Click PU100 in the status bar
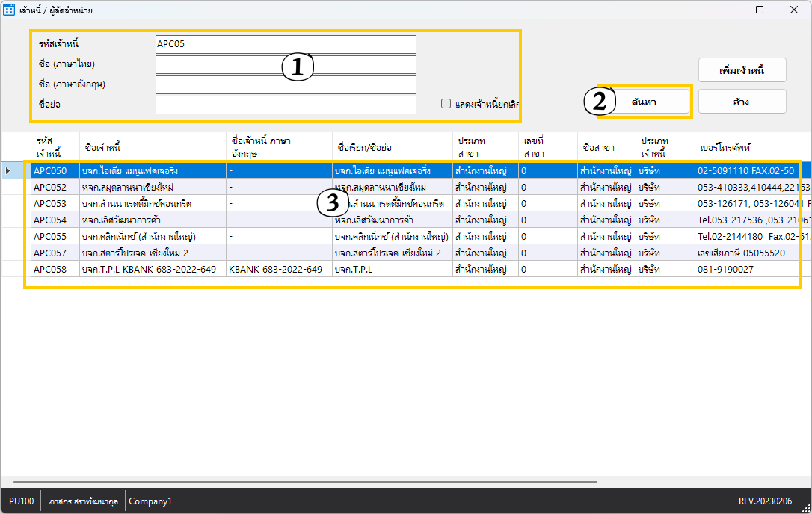Image resolution: width=812 pixels, height=514 pixels. coord(22,501)
